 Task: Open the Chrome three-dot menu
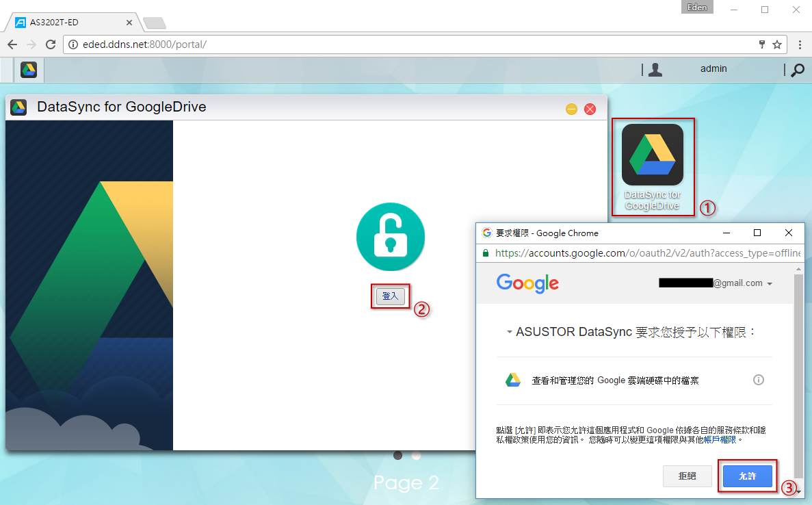(800, 44)
